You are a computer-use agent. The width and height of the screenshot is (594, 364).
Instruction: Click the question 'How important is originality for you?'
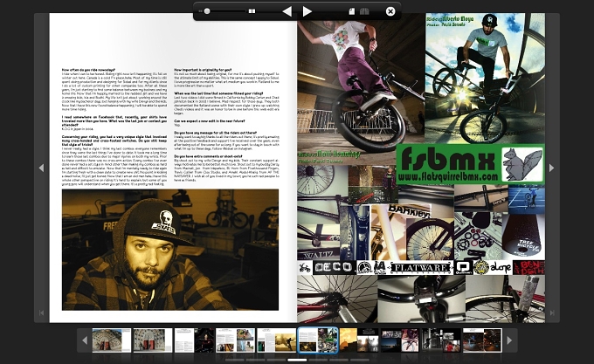pos(203,71)
